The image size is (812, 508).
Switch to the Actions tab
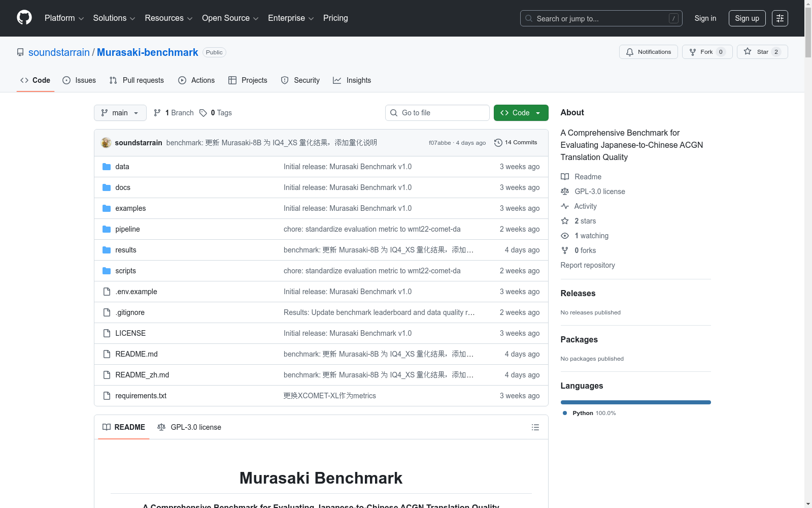point(196,80)
